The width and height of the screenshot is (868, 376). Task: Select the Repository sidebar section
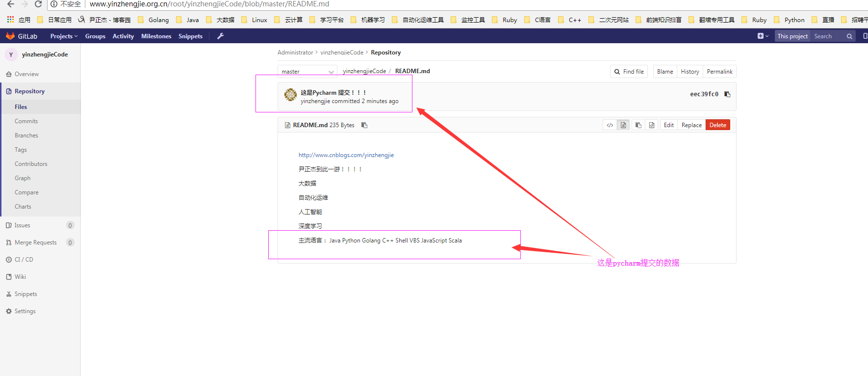point(40,91)
